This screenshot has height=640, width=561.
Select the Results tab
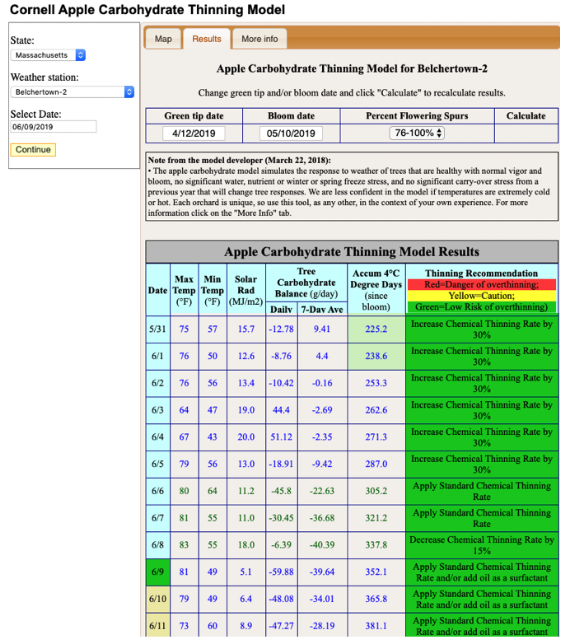207,39
